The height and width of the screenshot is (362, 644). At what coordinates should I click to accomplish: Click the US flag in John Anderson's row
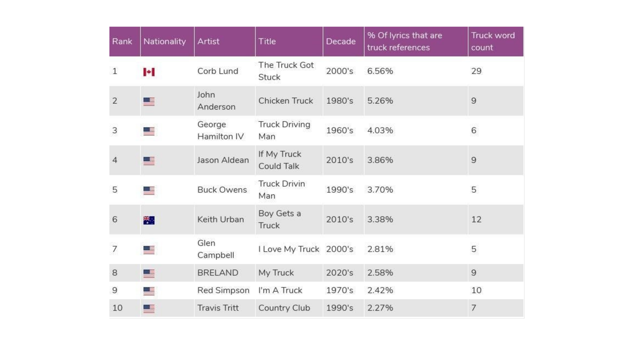pos(149,102)
